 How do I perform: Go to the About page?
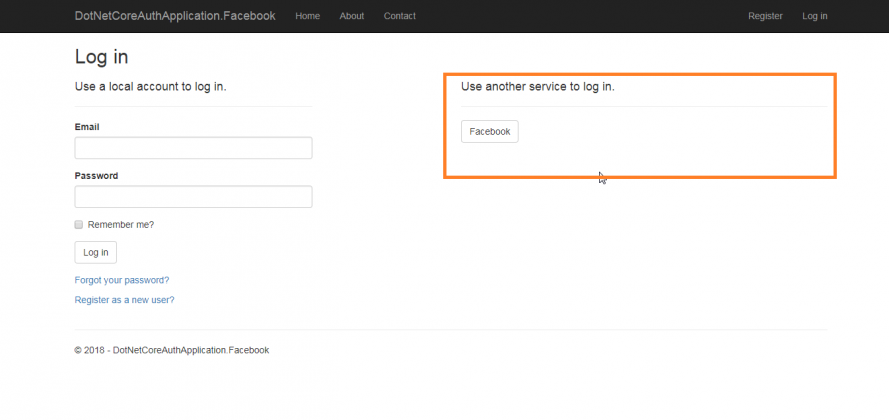point(352,16)
